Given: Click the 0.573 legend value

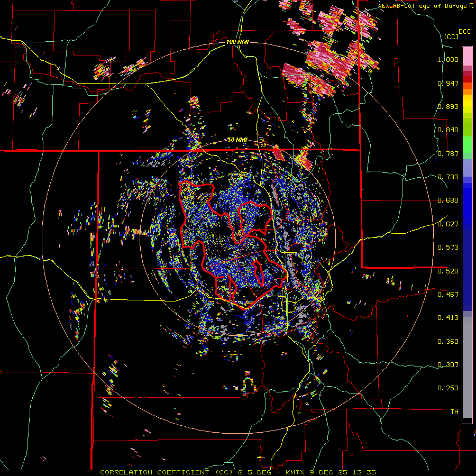Looking at the screenshot, I should [448, 248].
